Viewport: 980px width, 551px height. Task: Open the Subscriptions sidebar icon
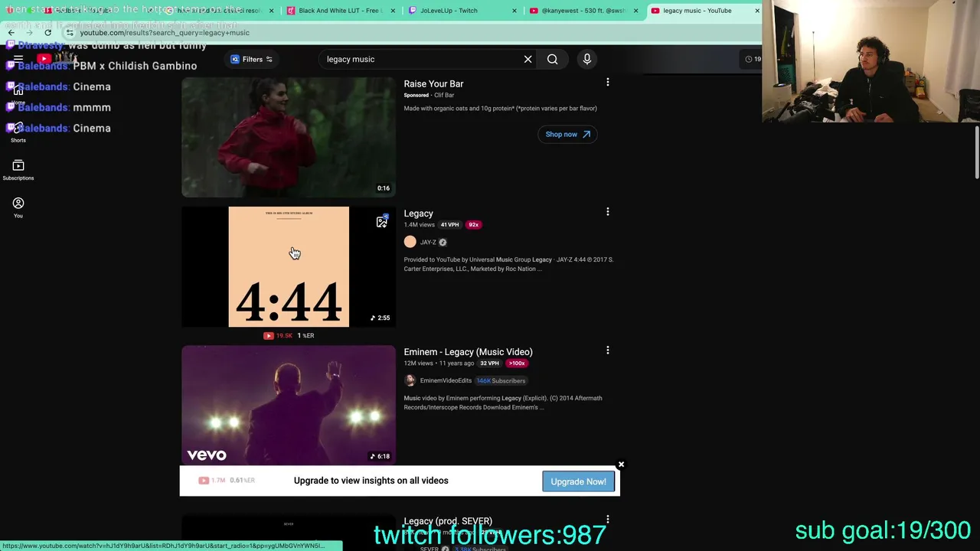point(18,170)
